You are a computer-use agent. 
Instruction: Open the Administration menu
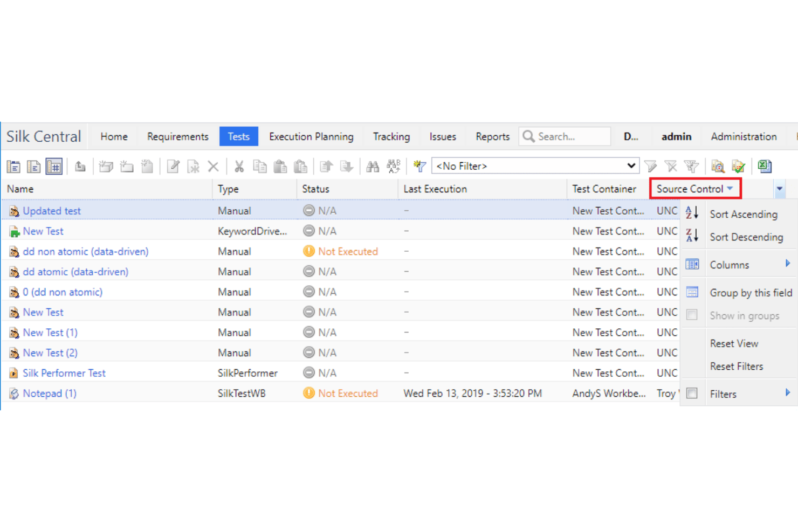coord(744,137)
